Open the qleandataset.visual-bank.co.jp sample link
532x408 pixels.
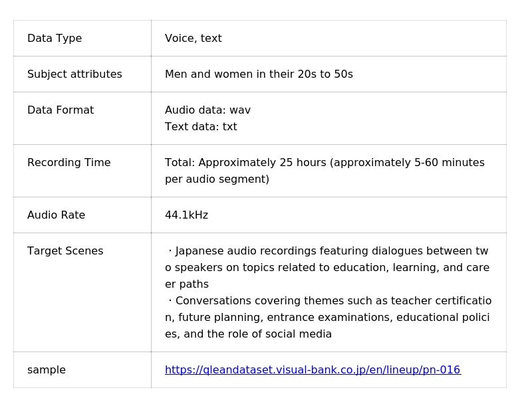click(x=313, y=370)
